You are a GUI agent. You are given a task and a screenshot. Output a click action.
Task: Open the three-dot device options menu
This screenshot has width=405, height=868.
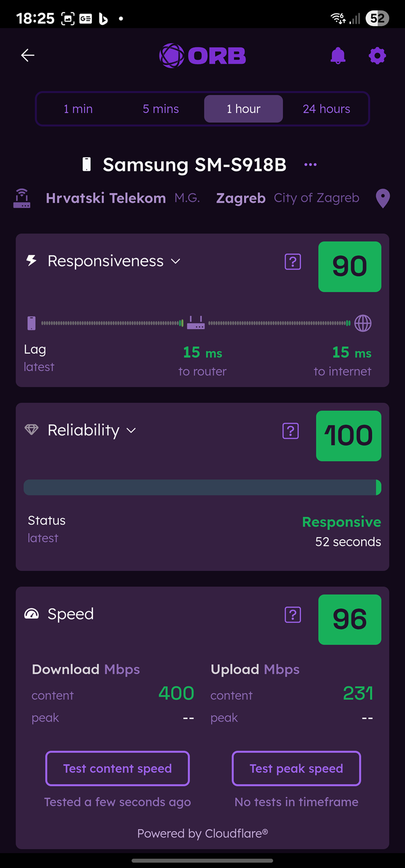[311, 164]
